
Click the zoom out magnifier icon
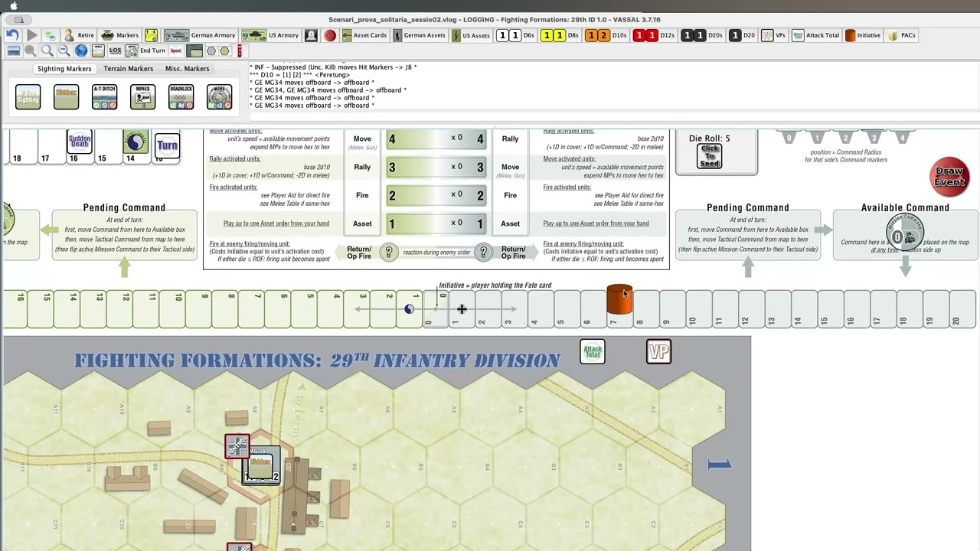(x=64, y=51)
